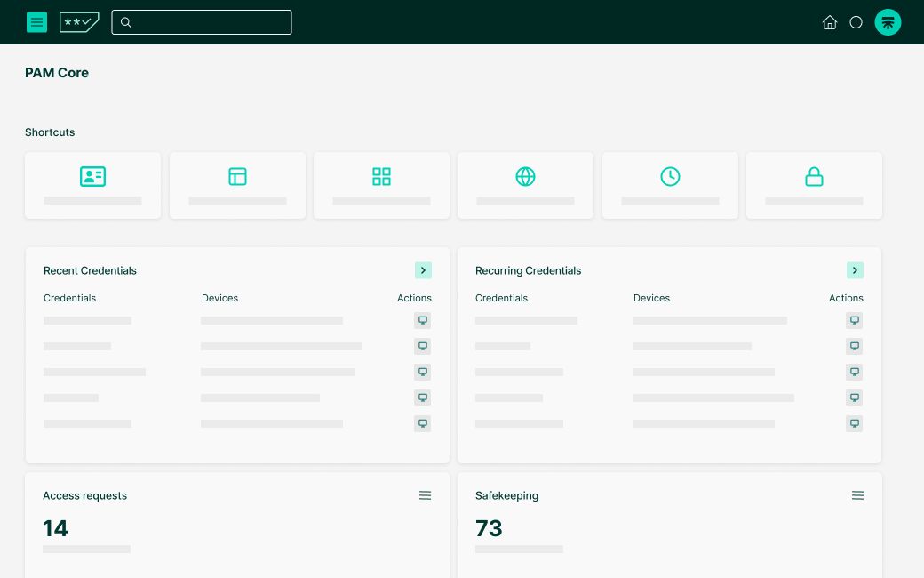Start session for first recent credential
The height and width of the screenshot is (578, 924).
423,320
